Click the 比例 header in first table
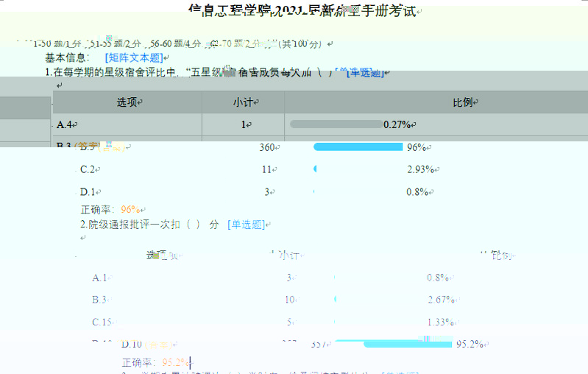The width and height of the screenshot is (588, 374). pos(462,103)
